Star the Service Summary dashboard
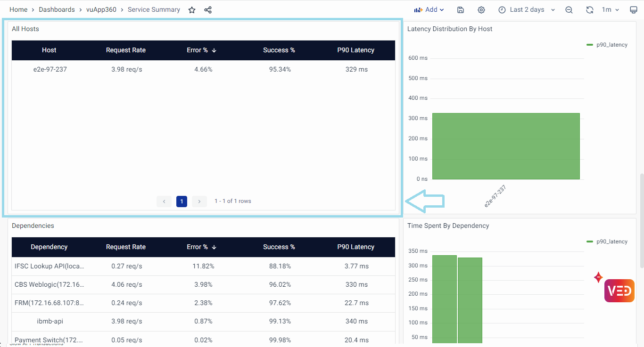 (192, 10)
